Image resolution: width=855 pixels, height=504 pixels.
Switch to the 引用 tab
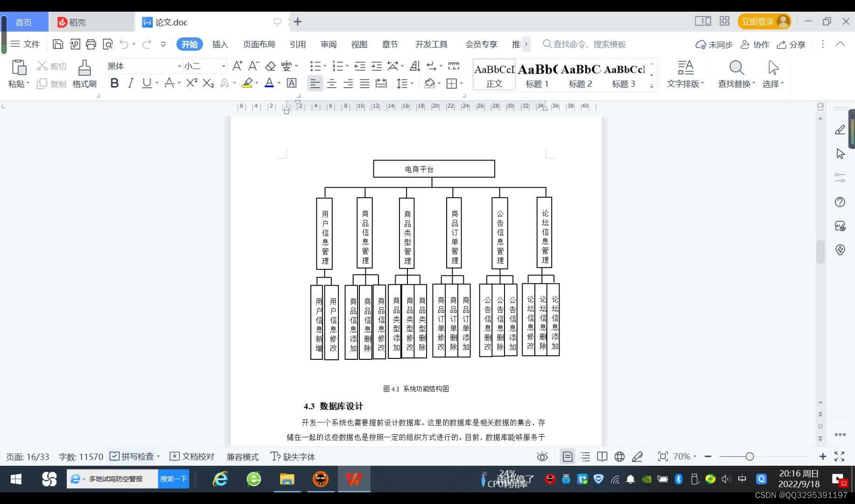tap(297, 44)
